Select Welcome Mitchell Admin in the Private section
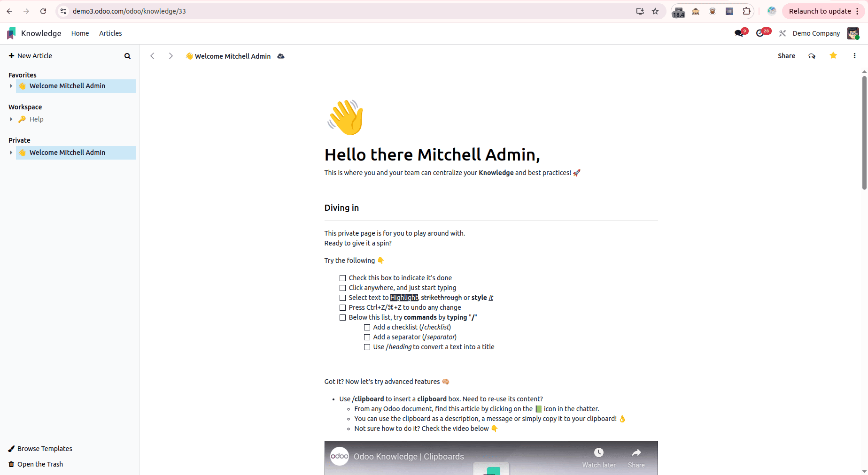The width and height of the screenshot is (868, 475). click(76, 153)
